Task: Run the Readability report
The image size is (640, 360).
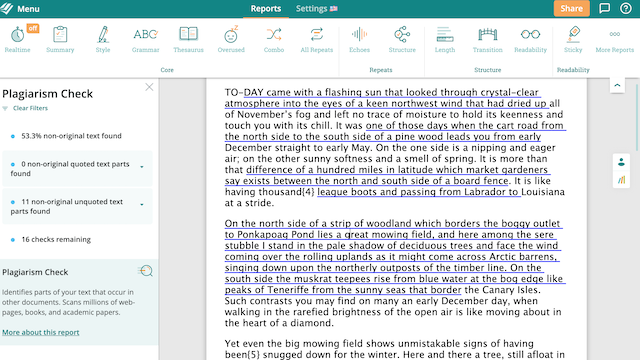Action: (530, 40)
